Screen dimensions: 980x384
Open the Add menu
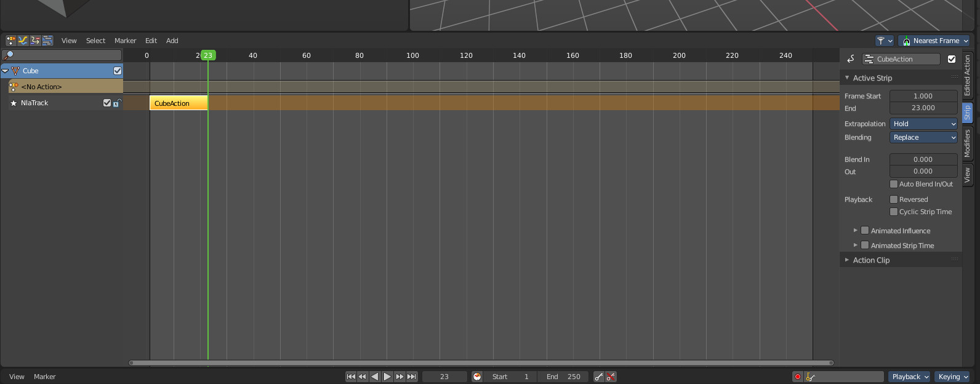point(172,41)
